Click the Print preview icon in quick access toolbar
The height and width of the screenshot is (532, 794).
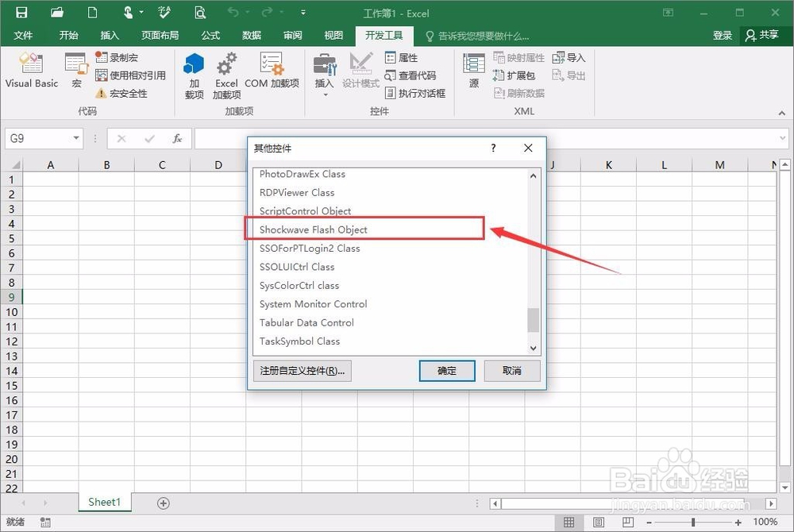[200, 13]
